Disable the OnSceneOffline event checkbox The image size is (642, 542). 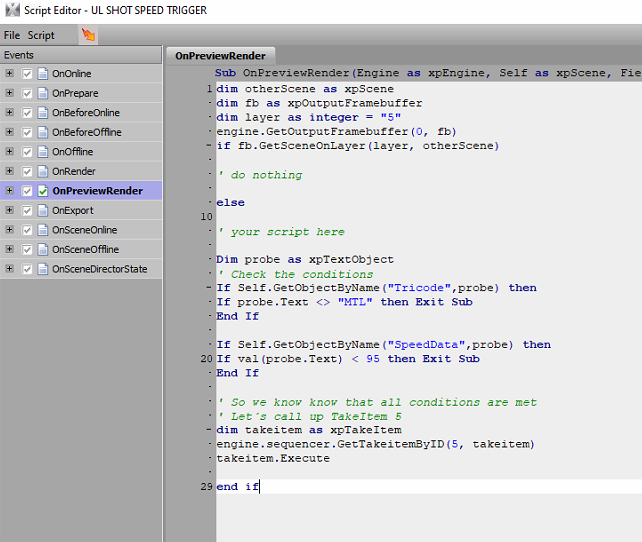[x=27, y=249]
